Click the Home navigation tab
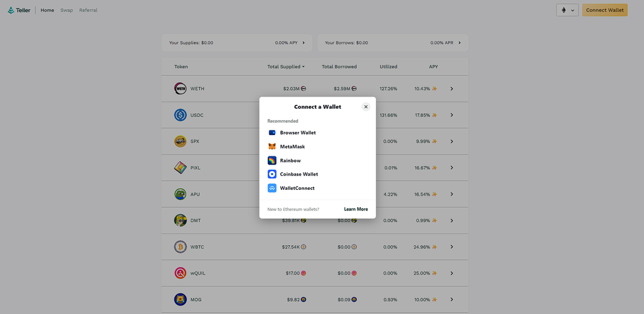 point(47,10)
